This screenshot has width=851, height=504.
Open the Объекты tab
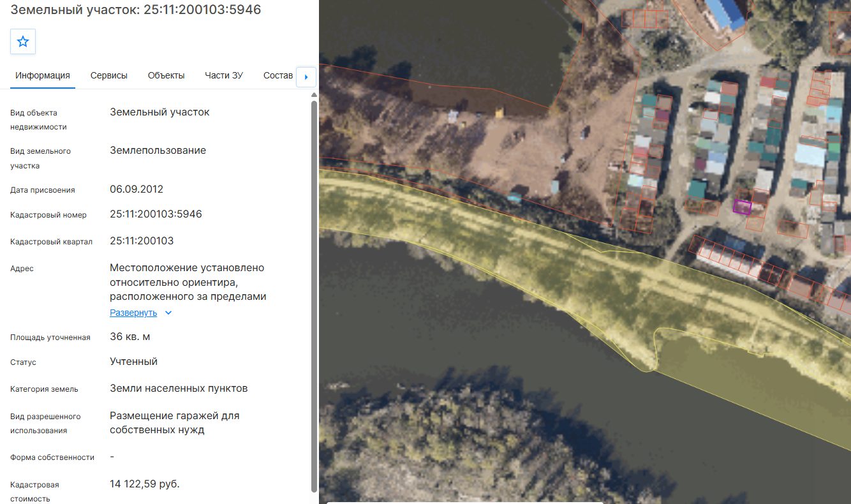coord(166,75)
